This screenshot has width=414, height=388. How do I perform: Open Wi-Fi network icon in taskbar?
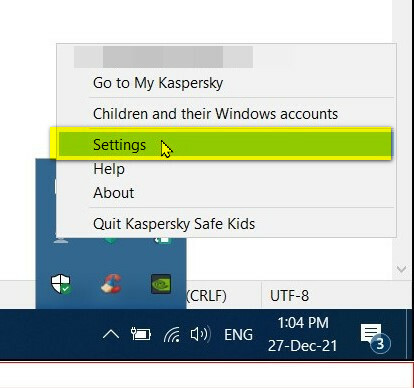172,334
